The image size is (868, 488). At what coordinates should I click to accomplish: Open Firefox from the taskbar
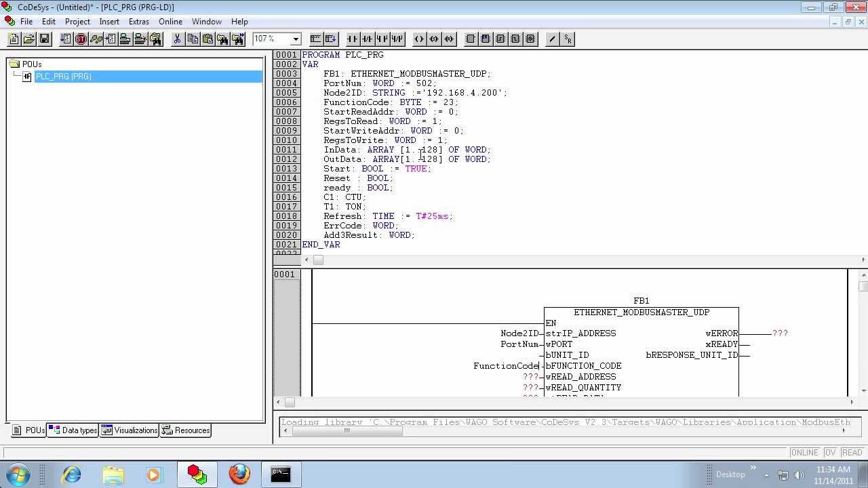[239, 474]
